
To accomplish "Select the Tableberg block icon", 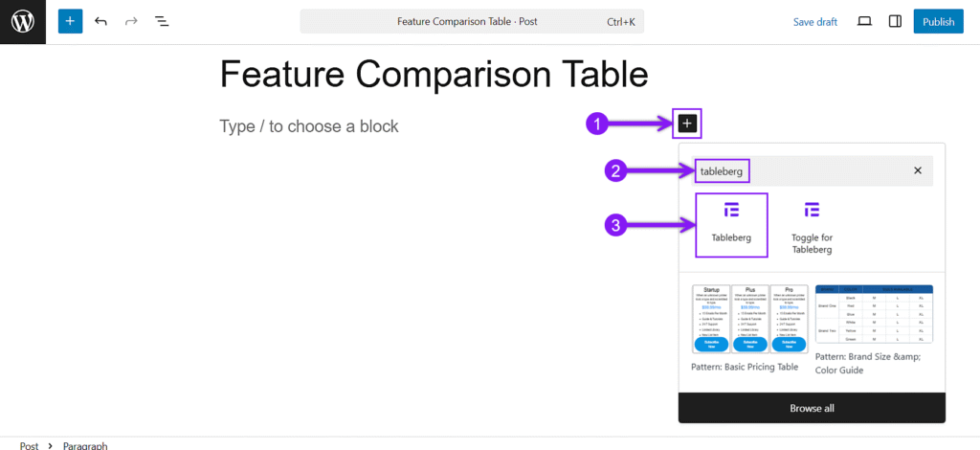I will pyautogui.click(x=731, y=224).
